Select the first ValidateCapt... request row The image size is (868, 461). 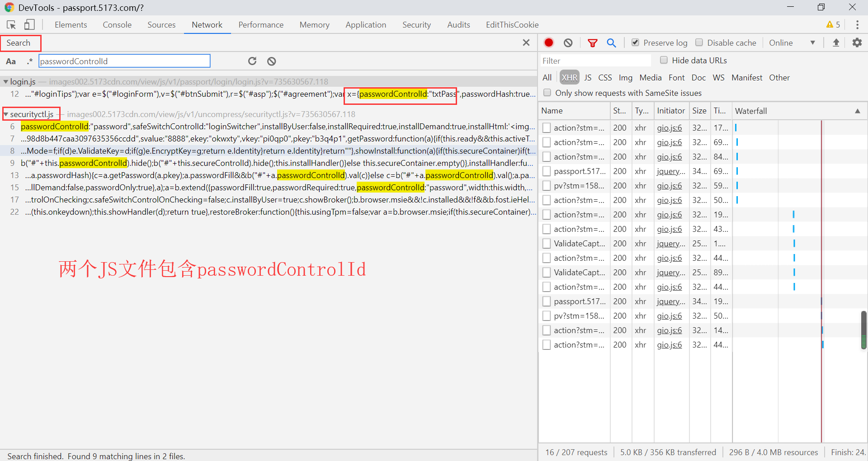coord(703,244)
